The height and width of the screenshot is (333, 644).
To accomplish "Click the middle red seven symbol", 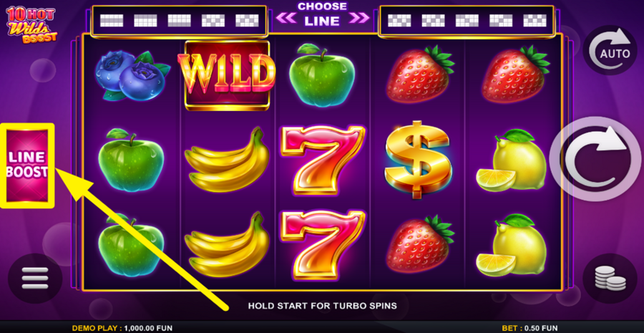I will click(323, 160).
